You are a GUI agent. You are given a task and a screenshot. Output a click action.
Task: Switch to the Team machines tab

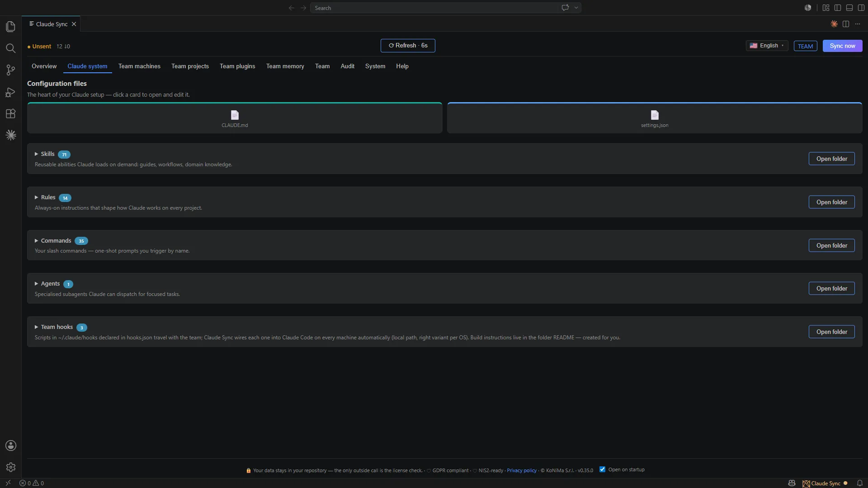coord(139,66)
